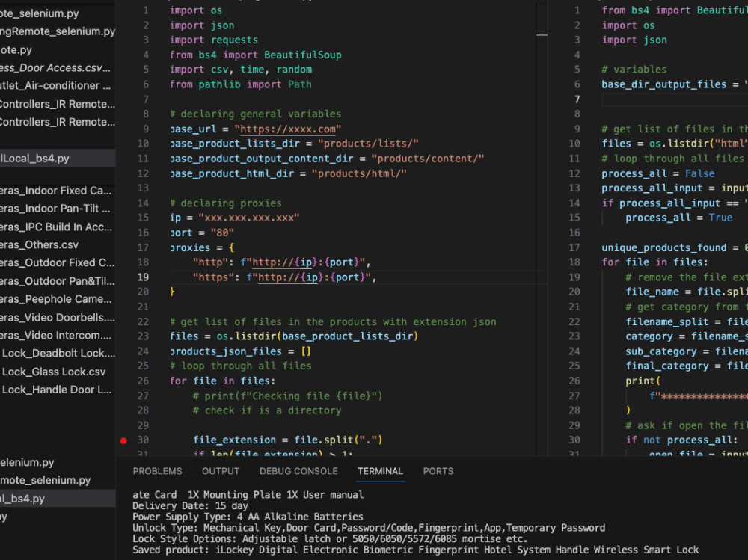The height and width of the screenshot is (560, 748).
Task: Click 'Power Supply Type' terminal line
Action: 248,517
